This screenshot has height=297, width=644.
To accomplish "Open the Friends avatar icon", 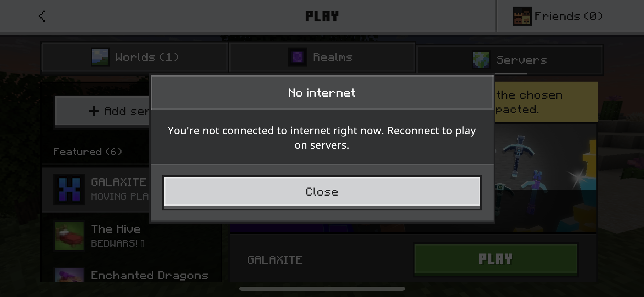I will [522, 16].
